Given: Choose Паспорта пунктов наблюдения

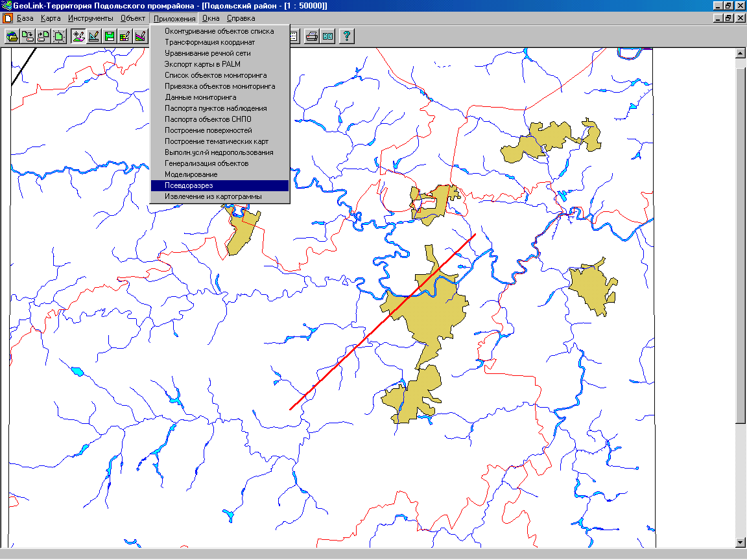Looking at the screenshot, I should 220,108.
